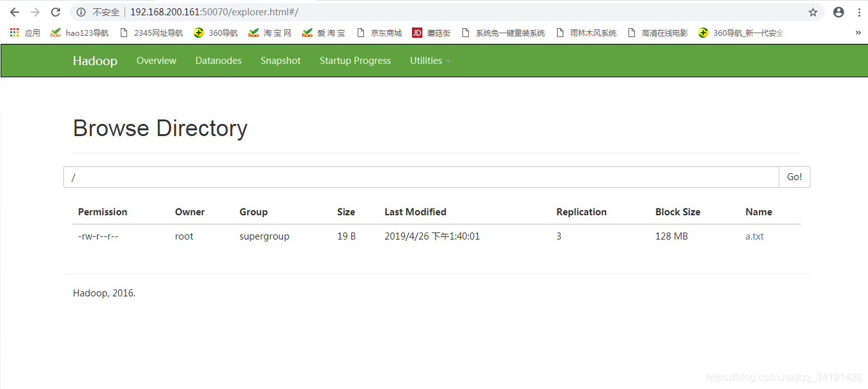
Task: Select the 19 B size cell
Action: pyautogui.click(x=347, y=236)
